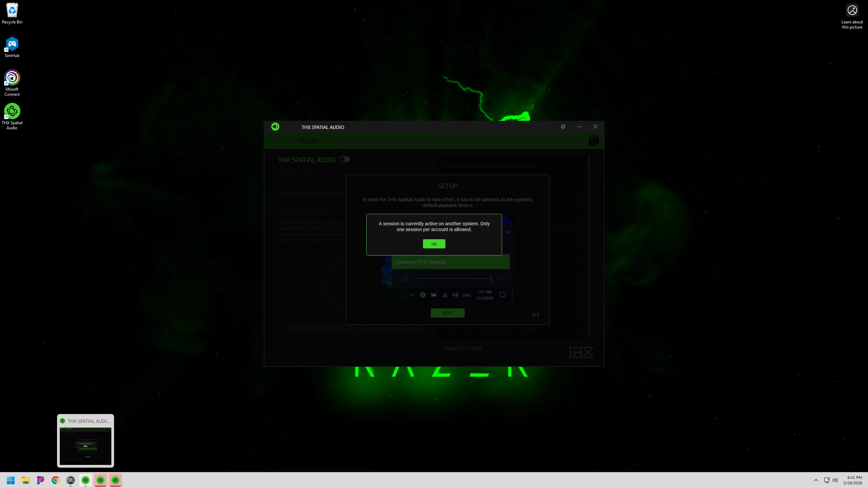This screenshot has width=868, height=488.
Task: Open the Supported Games link
Action: [x=463, y=348]
